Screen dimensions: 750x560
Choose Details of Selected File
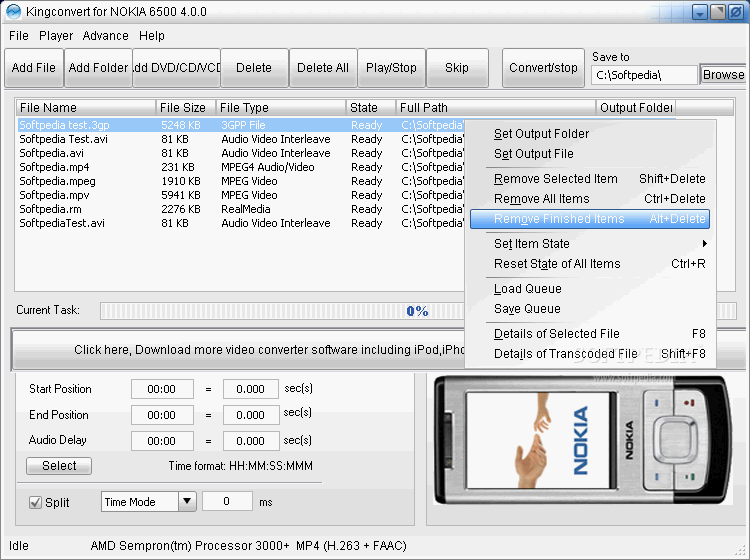point(590,334)
